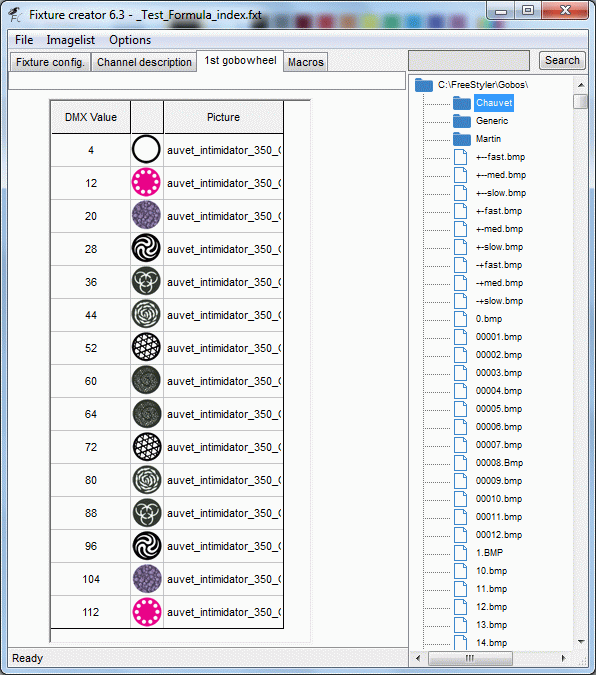
Task: Switch to the Macros tab
Action: [x=305, y=62]
